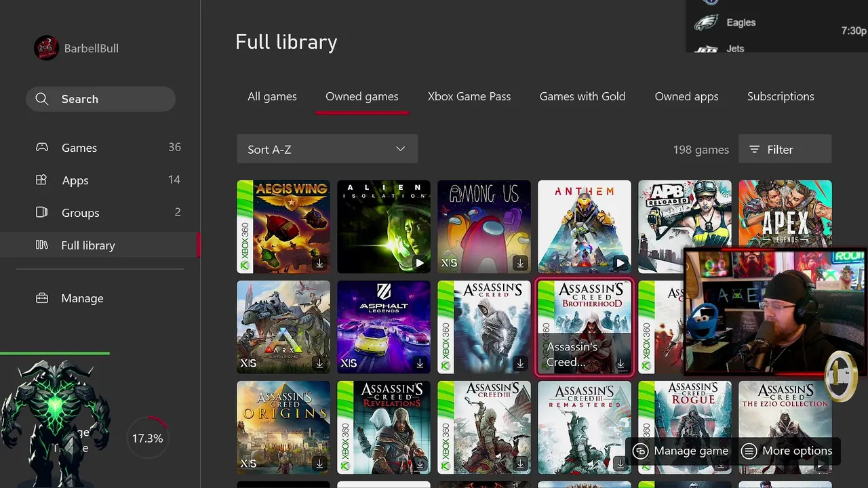The width and height of the screenshot is (868, 488).
Task: Click the Full library heading
Action: coord(286,42)
